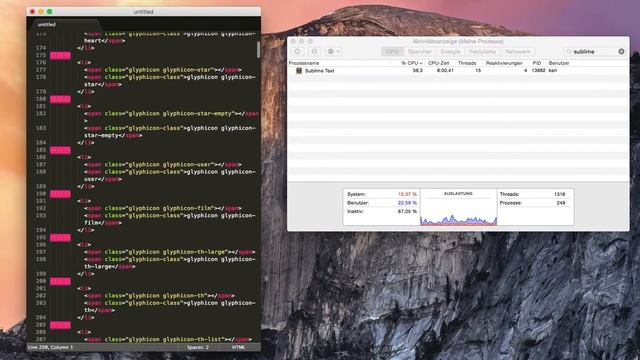640x360 pixels.
Task: Click the quit process icon in Activity Monitor toolbar
Action: point(298,52)
